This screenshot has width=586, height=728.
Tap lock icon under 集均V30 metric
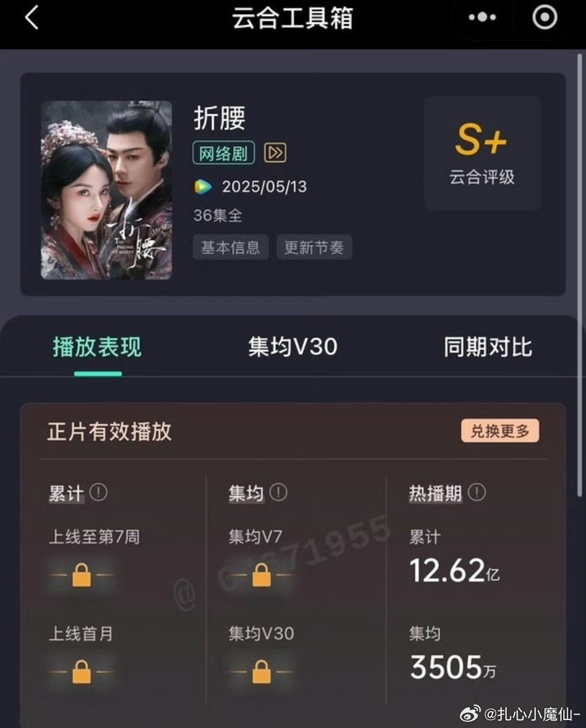[x=261, y=671]
